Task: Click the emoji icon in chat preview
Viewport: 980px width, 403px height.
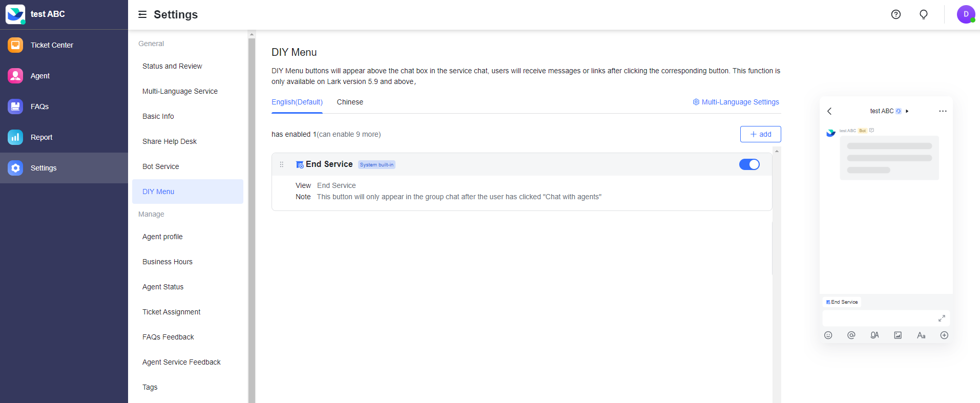Action: coord(828,335)
